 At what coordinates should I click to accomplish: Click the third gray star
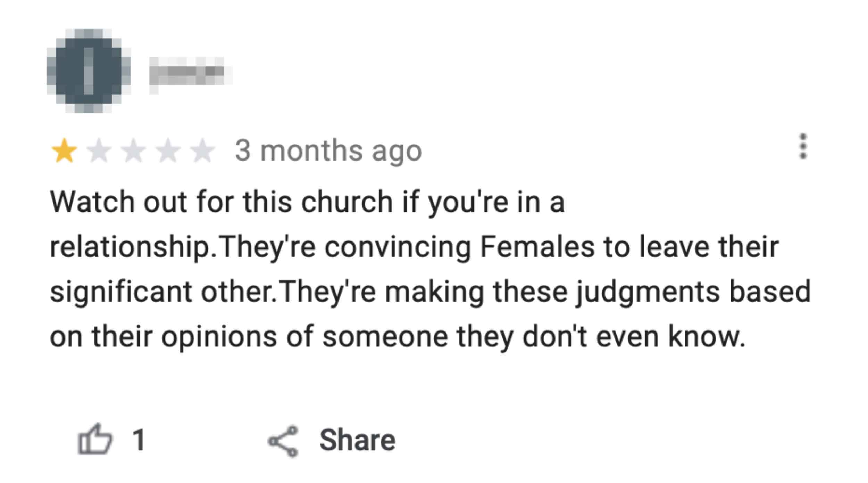[x=133, y=150]
